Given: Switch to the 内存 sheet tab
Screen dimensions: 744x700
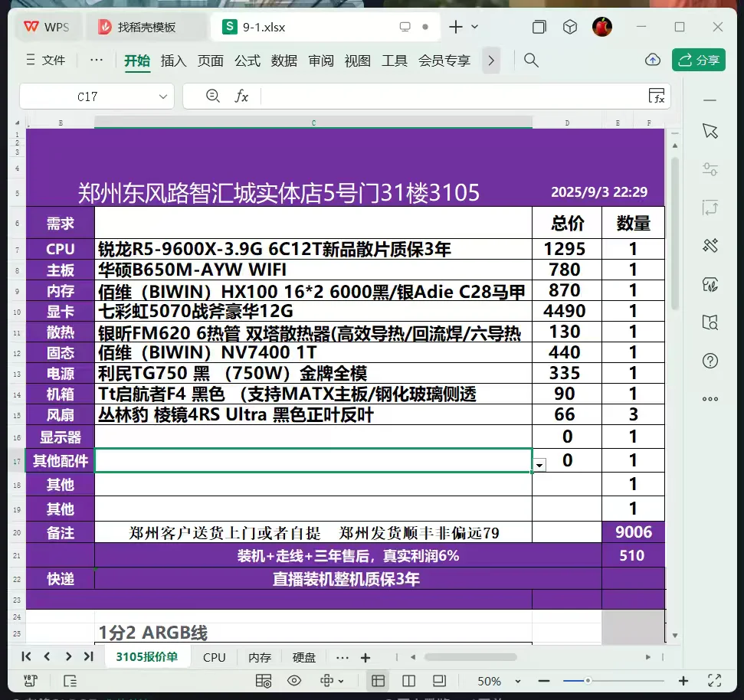Looking at the screenshot, I should point(260,657).
